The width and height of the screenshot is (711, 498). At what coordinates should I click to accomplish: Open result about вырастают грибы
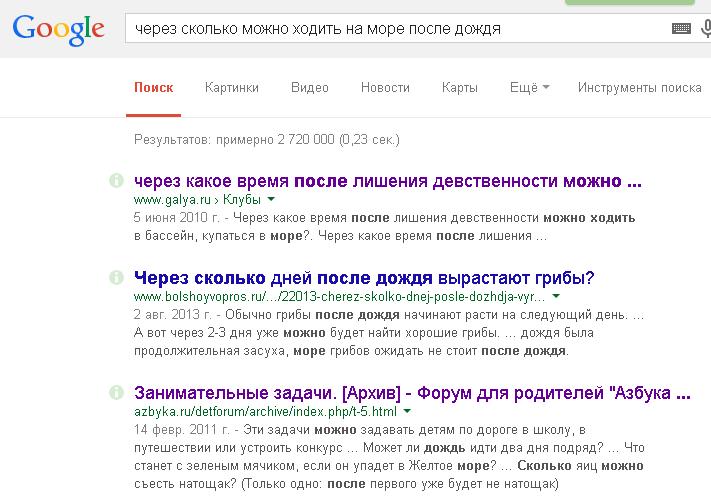[364, 278]
